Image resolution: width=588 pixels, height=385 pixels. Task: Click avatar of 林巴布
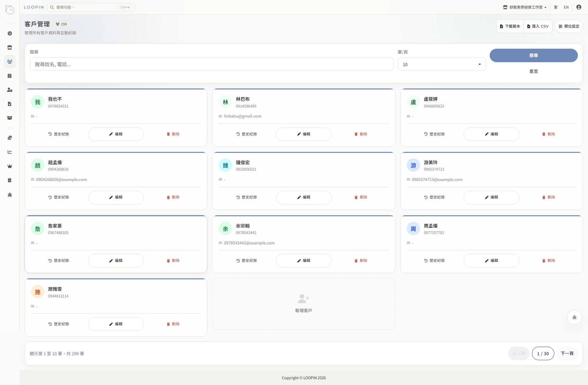tap(225, 102)
